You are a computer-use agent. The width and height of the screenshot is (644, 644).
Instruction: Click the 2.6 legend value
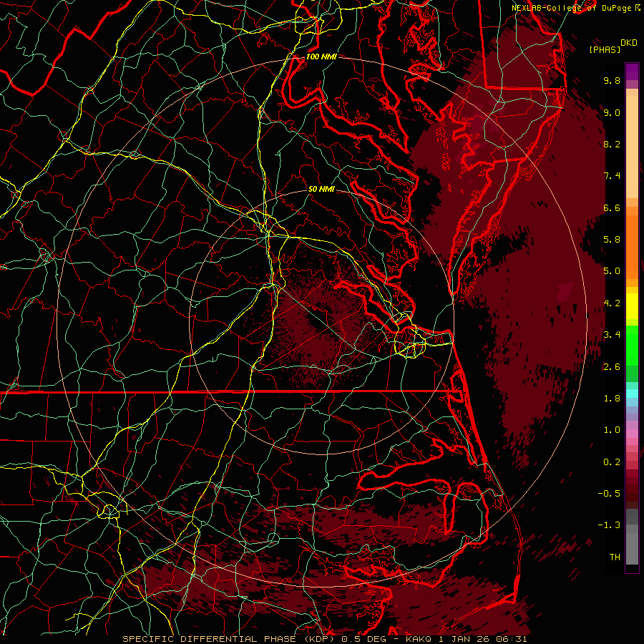click(612, 367)
